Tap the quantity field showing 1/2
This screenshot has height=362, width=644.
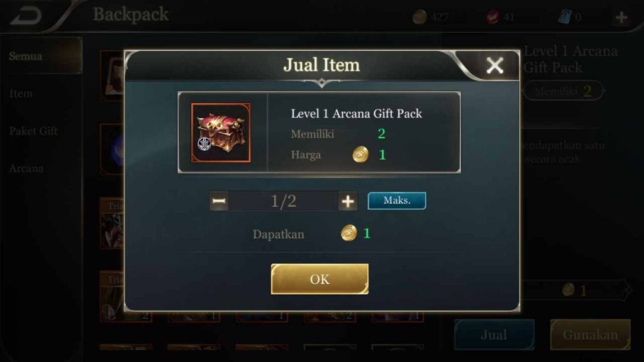tap(284, 201)
